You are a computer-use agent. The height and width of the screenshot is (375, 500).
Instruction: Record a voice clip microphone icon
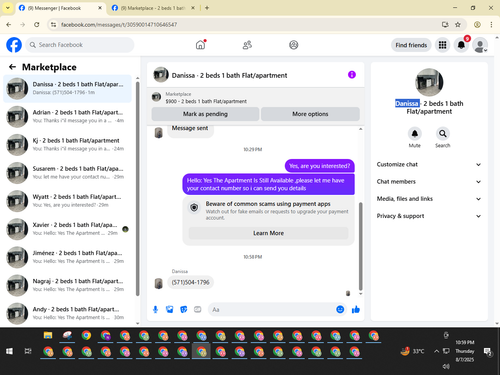155,310
